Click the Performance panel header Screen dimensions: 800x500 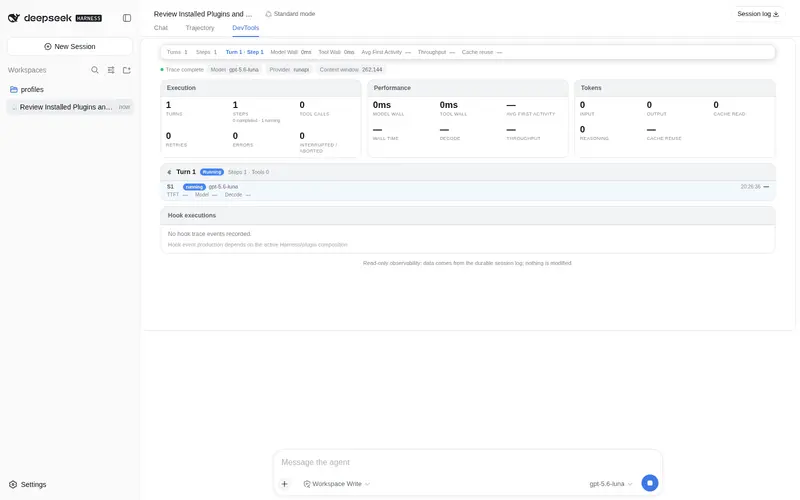pyautogui.click(x=468, y=88)
